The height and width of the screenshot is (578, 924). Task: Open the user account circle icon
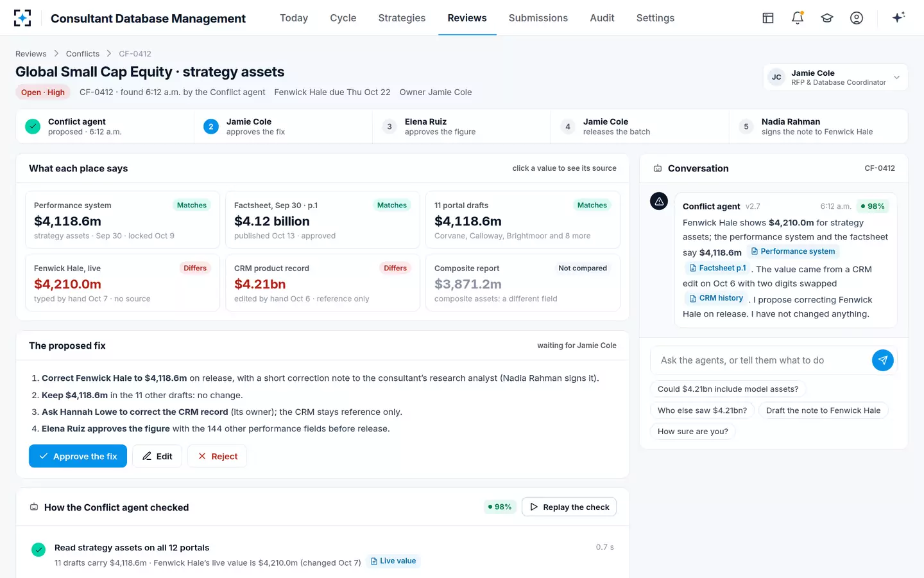[857, 18]
